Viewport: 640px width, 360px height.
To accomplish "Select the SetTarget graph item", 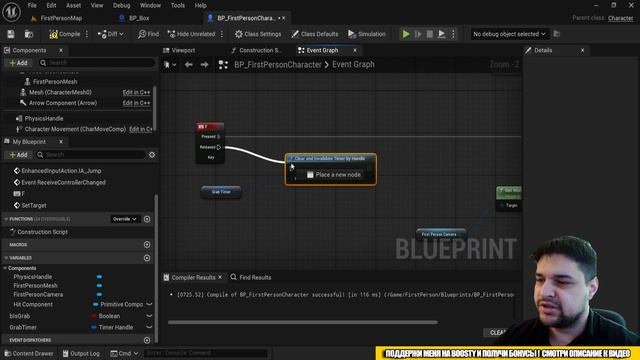I will coord(33,205).
